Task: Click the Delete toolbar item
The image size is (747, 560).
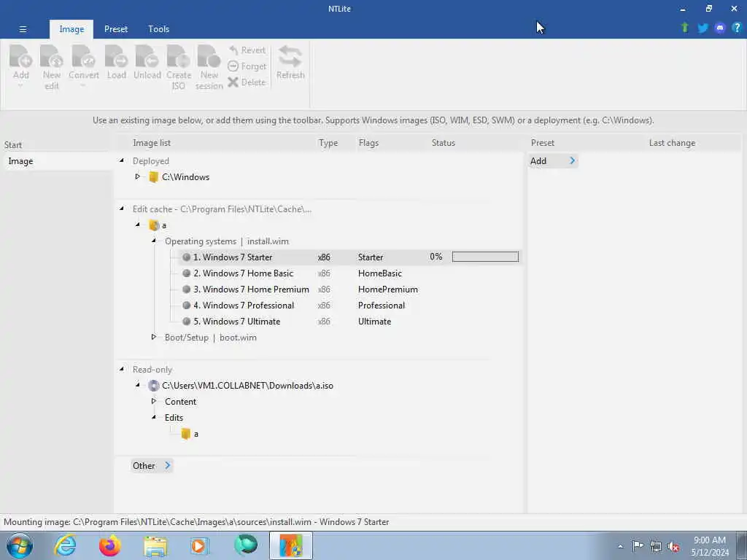Action: pyautogui.click(x=247, y=82)
